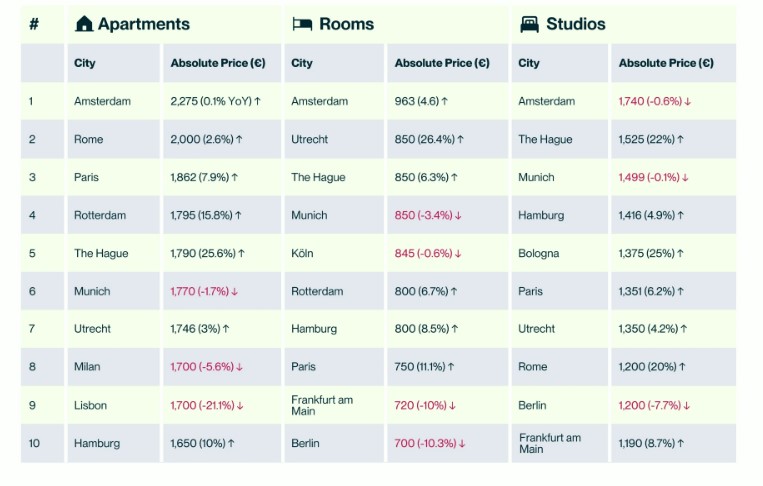Click the house icon beside Apartments

pos(84,24)
